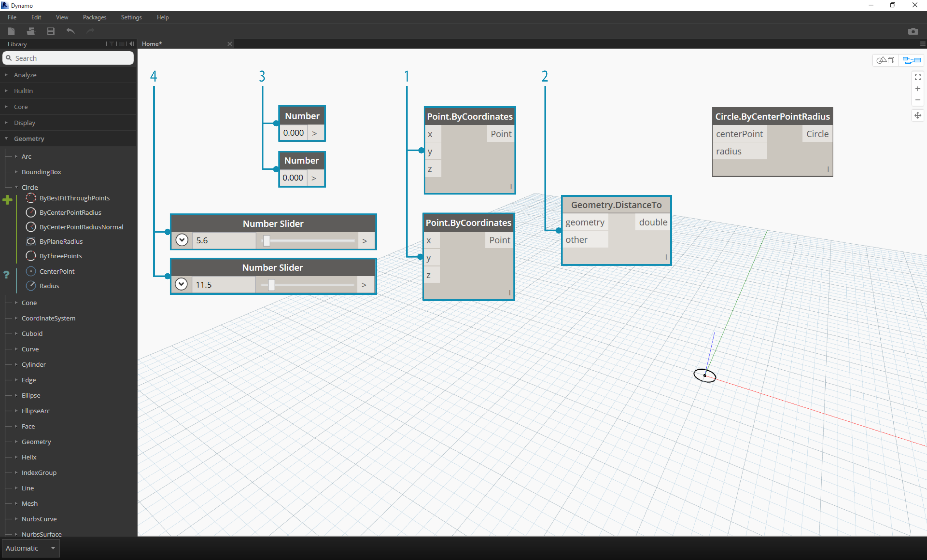Select the CenterPoint circle icon
The height and width of the screenshot is (560, 927).
31,271
